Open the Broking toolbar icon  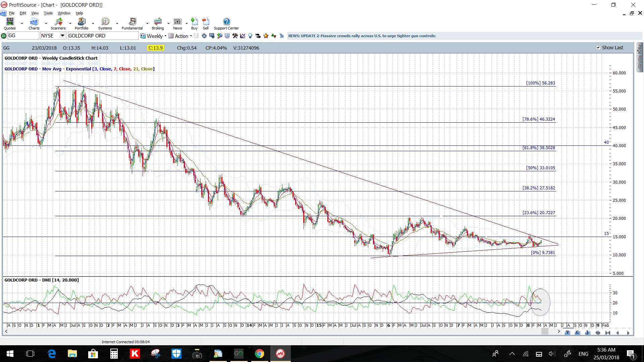click(158, 21)
